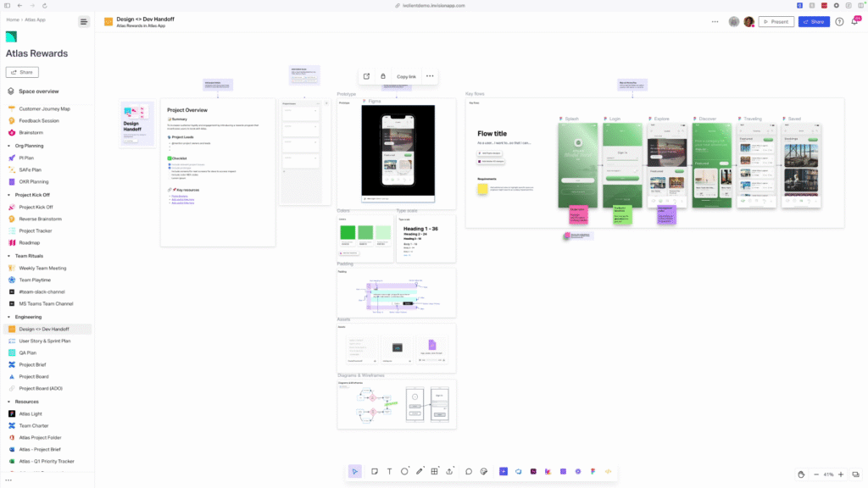Viewport: 868px width, 488px height.
Task: Click Copy link in floating toolbar
Action: pos(406,76)
